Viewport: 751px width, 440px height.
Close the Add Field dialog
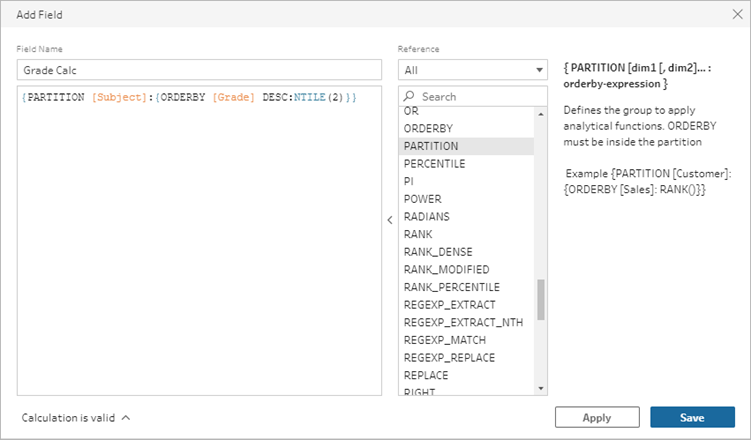pos(738,14)
